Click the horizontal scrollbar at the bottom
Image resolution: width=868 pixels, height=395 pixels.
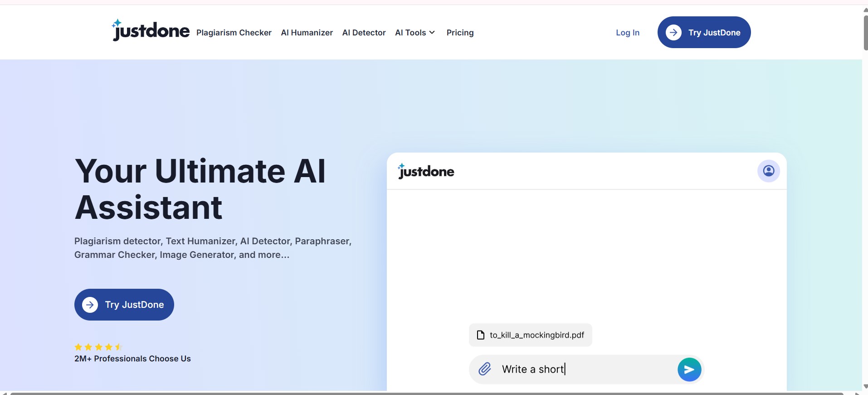click(426, 393)
